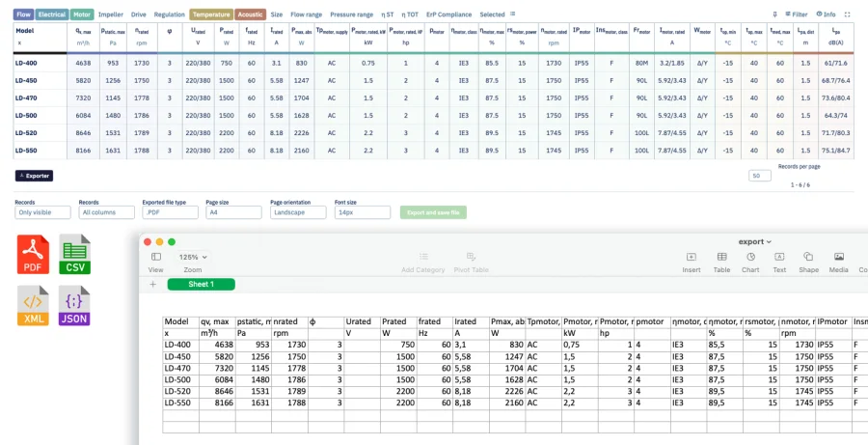The image size is (868, 445).
Task: Open Page orientation Landscape dropdown
Action: tap(298, 212)
